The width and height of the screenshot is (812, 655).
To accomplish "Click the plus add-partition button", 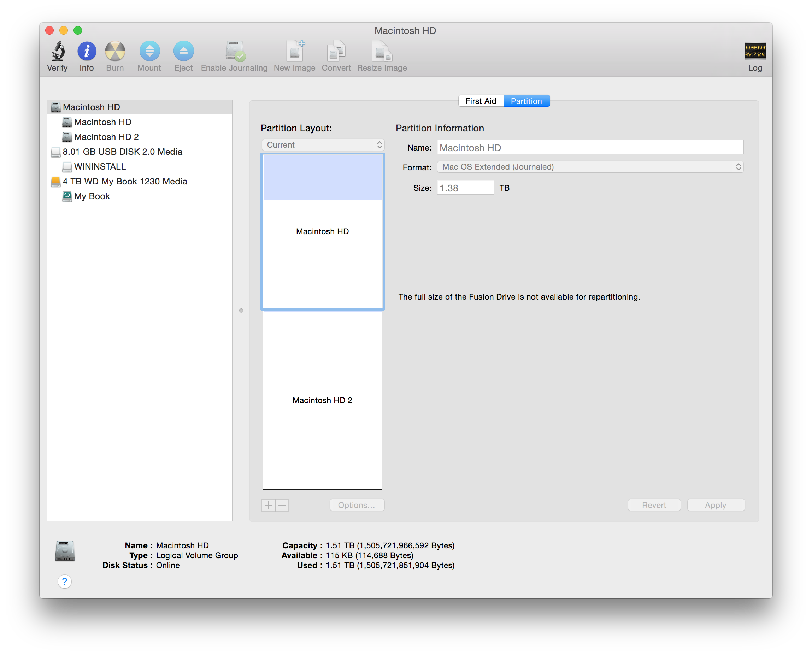I will click(x=269, y=505).
